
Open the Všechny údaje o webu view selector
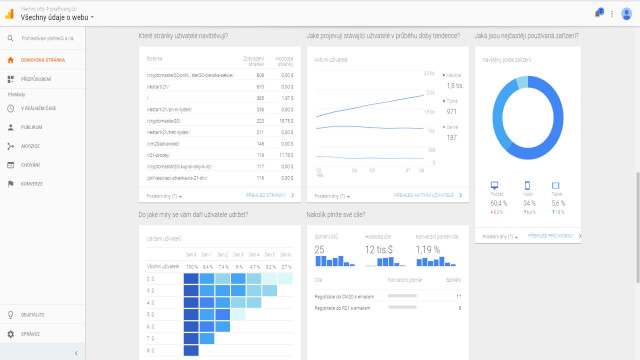point(57,17)
